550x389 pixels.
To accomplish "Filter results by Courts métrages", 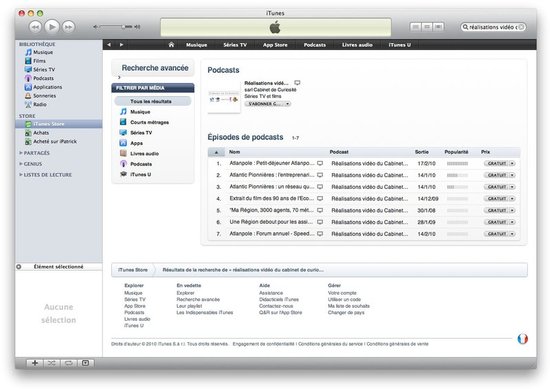I will tap(149, 122).
